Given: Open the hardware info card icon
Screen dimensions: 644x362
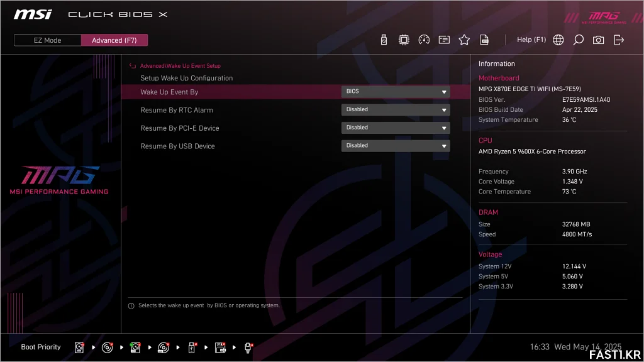Looking at the screenshot, I should (444, 40).
